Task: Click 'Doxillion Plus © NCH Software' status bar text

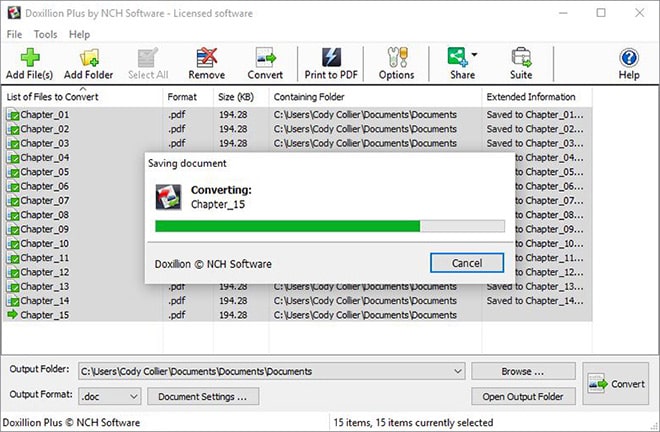Action: [71, 423]
